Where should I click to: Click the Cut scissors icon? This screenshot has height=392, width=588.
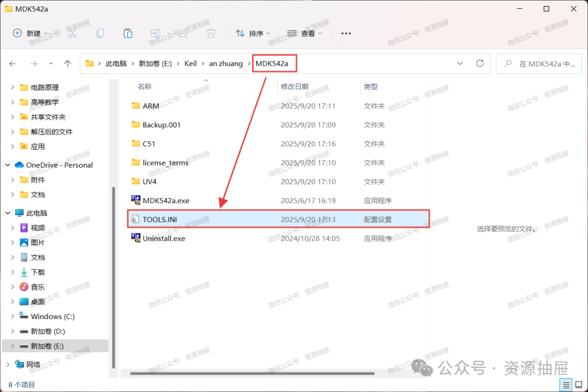[x=72, y=33]
